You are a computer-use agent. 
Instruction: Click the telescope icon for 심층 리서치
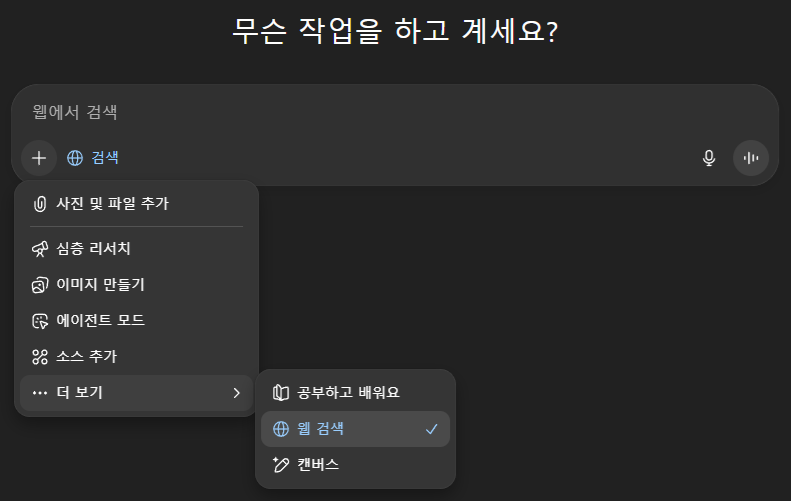coord(40,249)
